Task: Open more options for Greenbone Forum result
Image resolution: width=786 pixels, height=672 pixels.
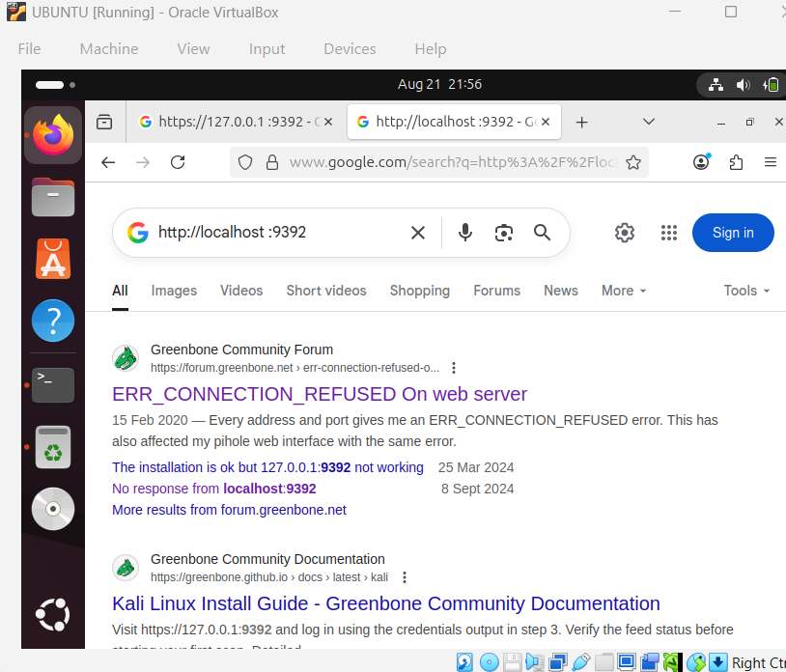Action: click(454, 368)
